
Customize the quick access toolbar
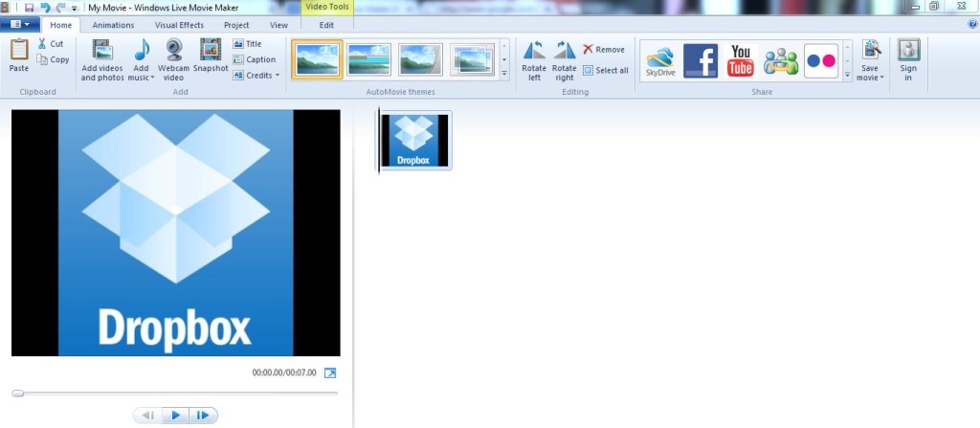(75, 8)
